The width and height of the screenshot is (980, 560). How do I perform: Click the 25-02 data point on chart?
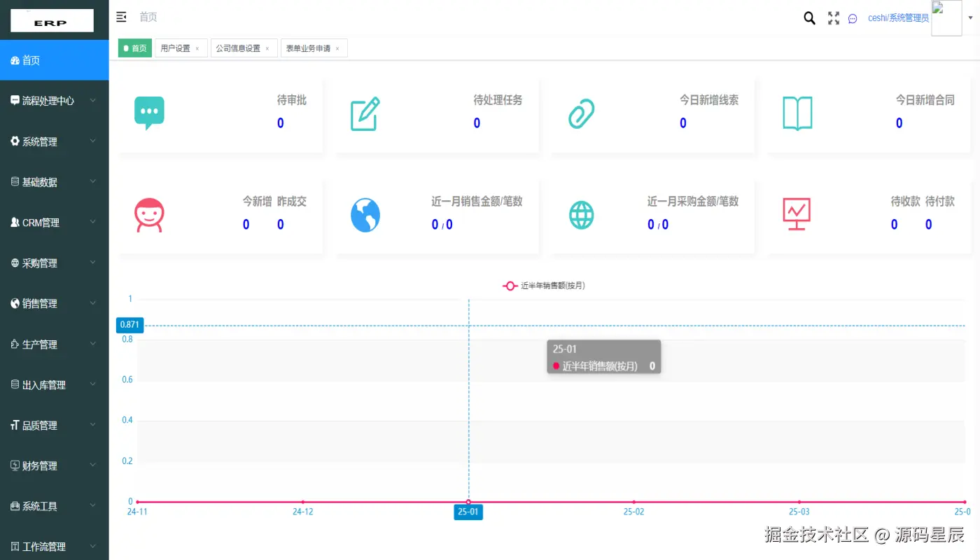[x=633, y=502]
